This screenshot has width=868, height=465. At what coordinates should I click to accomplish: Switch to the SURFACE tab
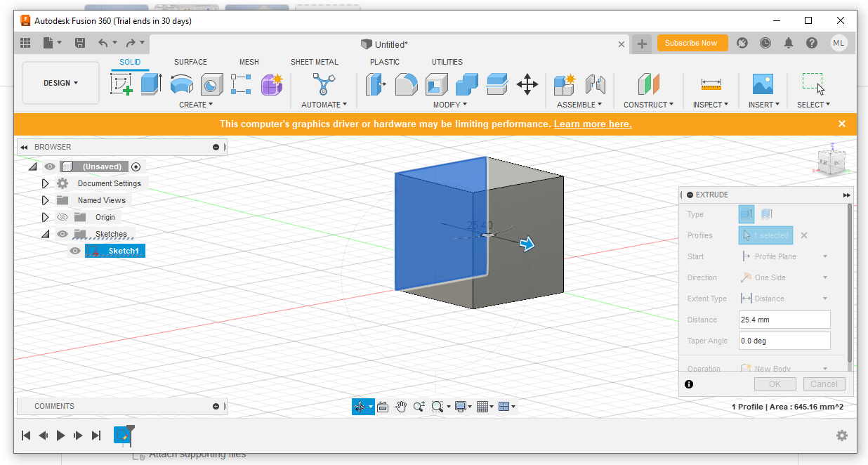click(x=190, y=62)
